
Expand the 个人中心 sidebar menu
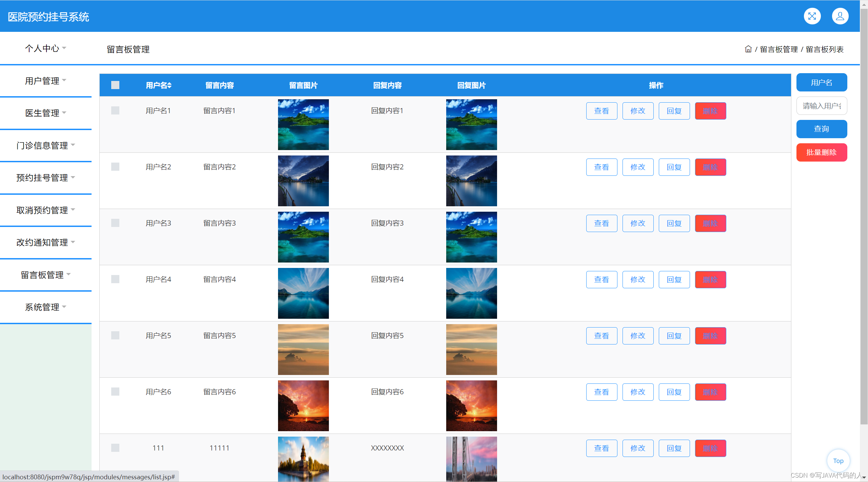click(46, 48)
